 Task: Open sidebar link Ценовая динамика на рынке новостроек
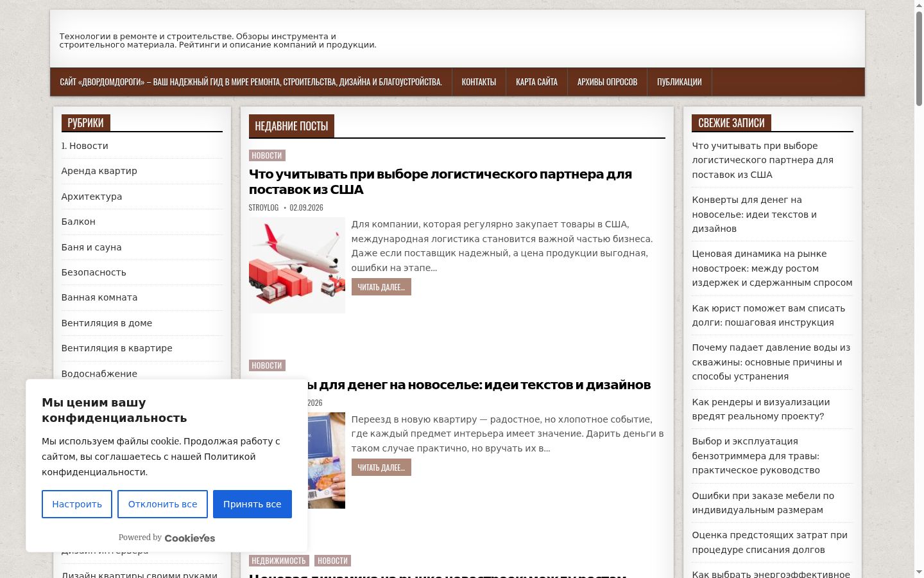(x=772, y=268)
